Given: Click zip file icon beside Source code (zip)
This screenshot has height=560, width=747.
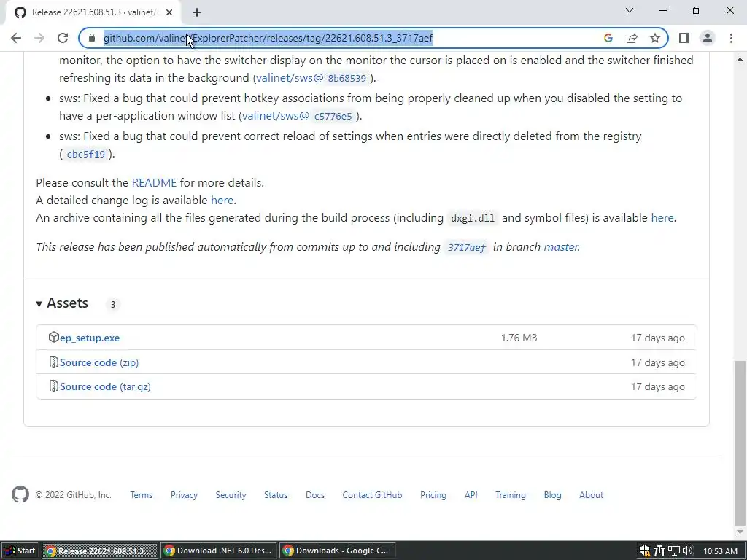Looking at the screenshot, I should pyautogui.click(x=53, y=362).
